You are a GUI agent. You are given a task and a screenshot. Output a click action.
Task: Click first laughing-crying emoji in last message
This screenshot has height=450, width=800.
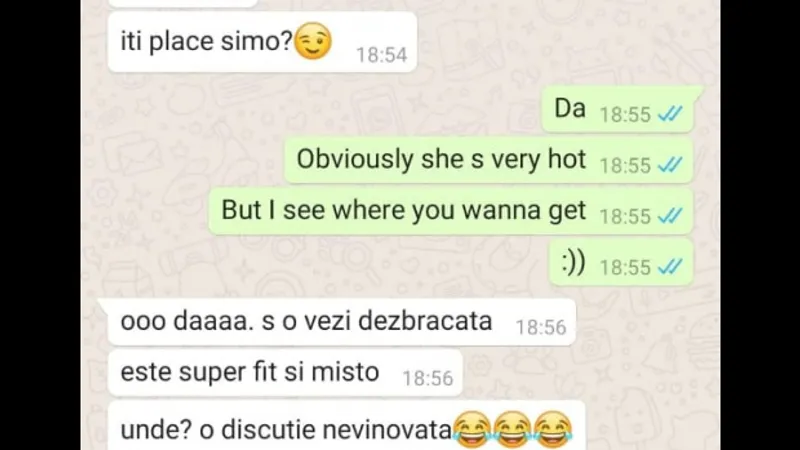click(x=472, y=430)
